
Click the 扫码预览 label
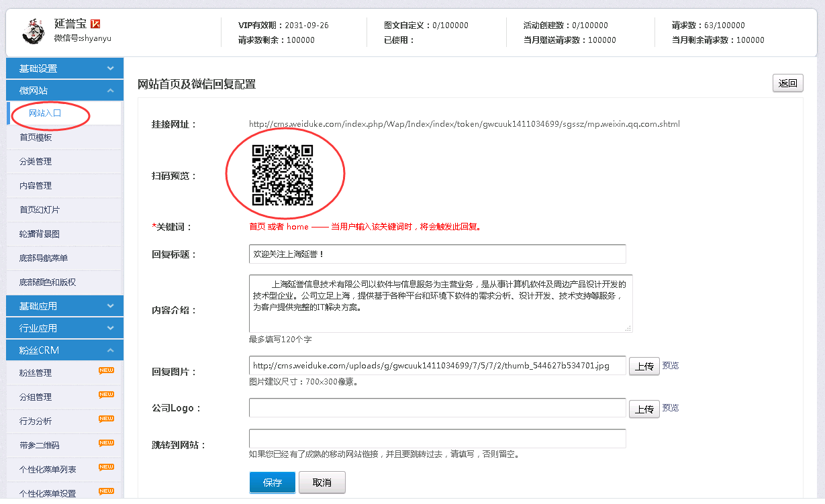click(175, 176)
